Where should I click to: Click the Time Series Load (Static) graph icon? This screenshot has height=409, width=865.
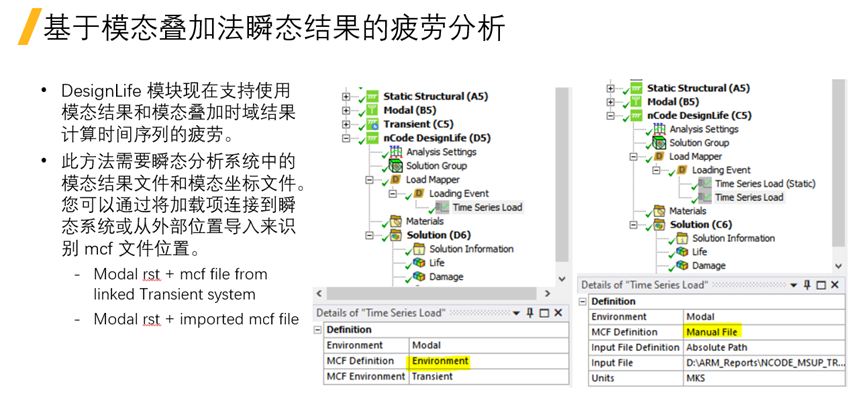click(705, 184)
